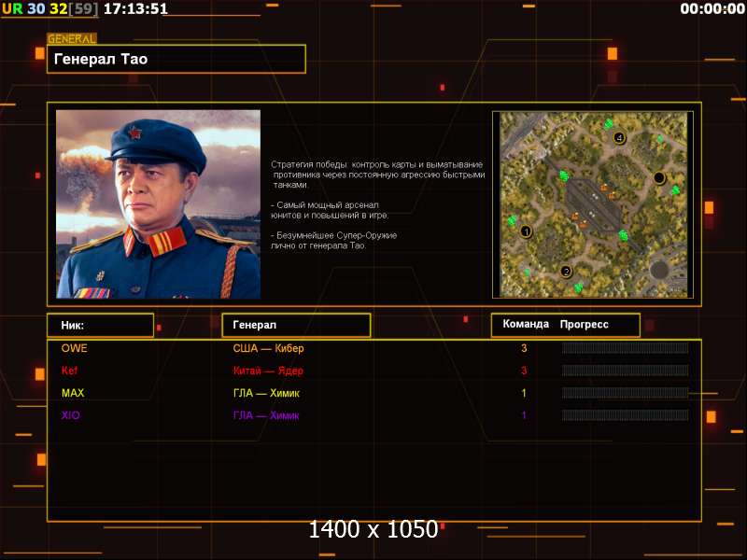Click the 00:00:00 timer at top right
The image size is (747, 560).
click(711, 9)
